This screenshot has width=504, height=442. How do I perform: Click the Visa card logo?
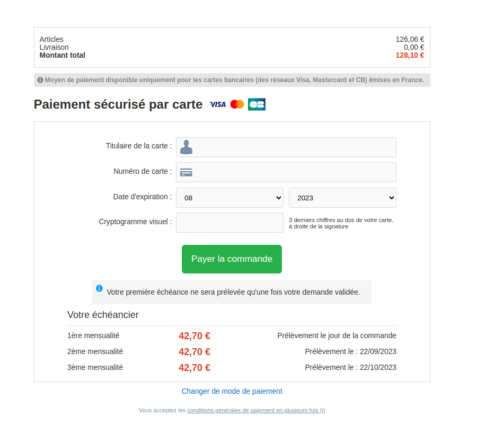(x=218, y=104)
